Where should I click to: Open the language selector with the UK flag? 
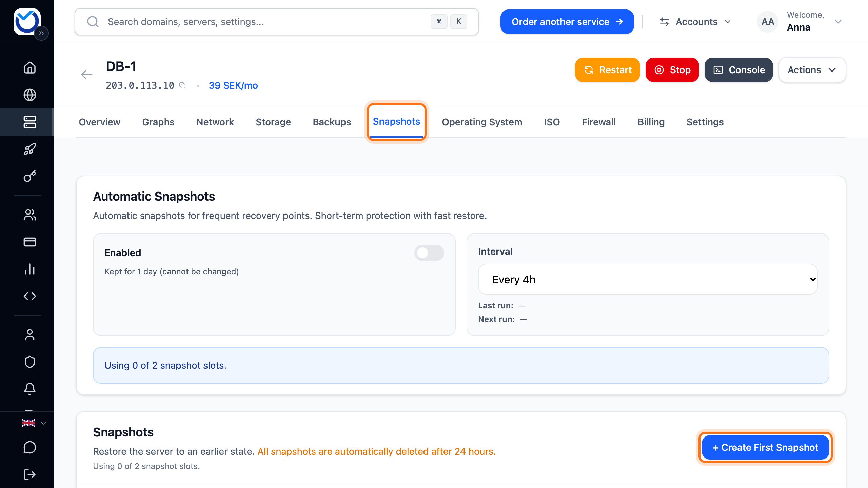(34, 423)
